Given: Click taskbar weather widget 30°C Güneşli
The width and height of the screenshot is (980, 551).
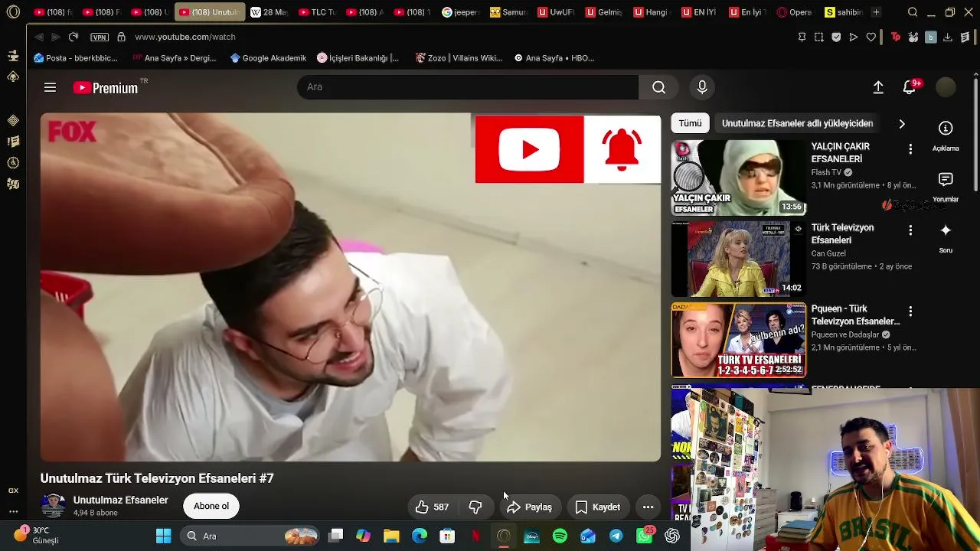Looking at the screenshot, I should pyautogui.click(x=37, y=535).
